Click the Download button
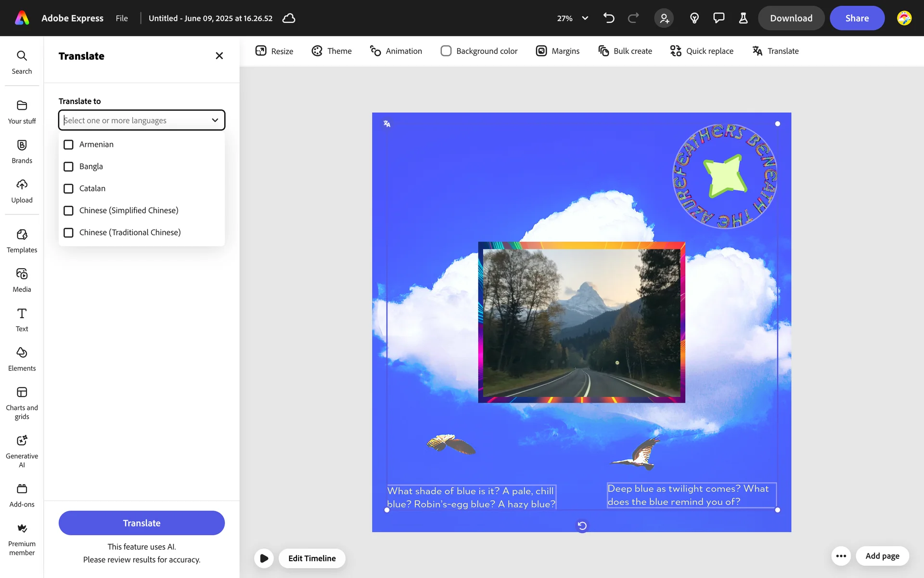The image size is (924, 578). point(791,18)
